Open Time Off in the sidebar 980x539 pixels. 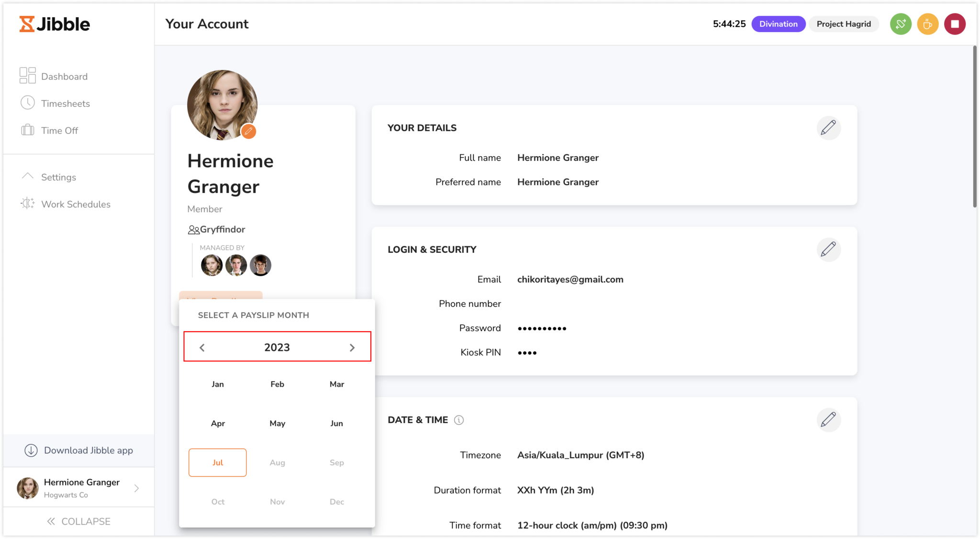59,130
